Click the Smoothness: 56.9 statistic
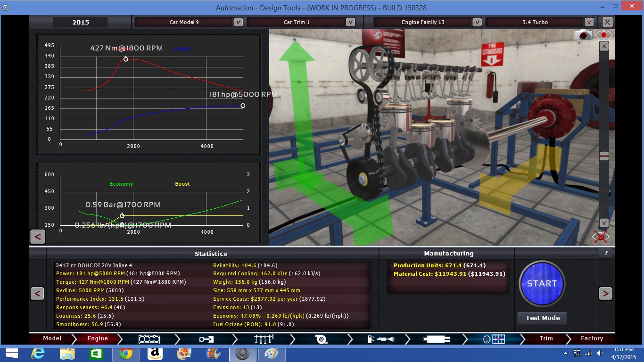Image resolution: width=644 pixels, height=362 pixels. (x=88, y=324)
